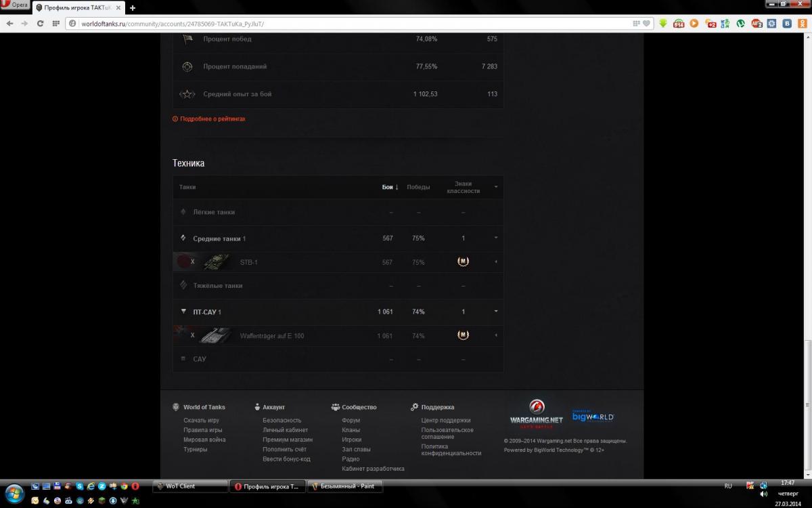812x508 pixels.
Task: Click the Adblock extension icon
Action: point(757,23)
